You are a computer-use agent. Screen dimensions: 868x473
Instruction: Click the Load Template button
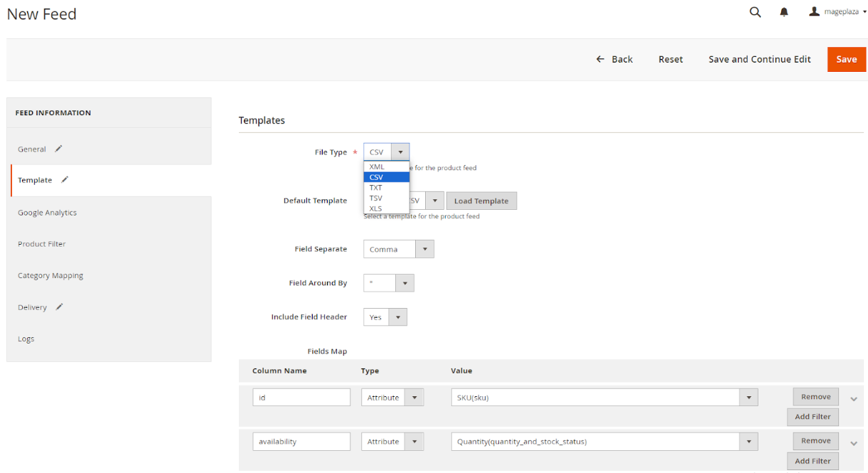coord(481,201)
